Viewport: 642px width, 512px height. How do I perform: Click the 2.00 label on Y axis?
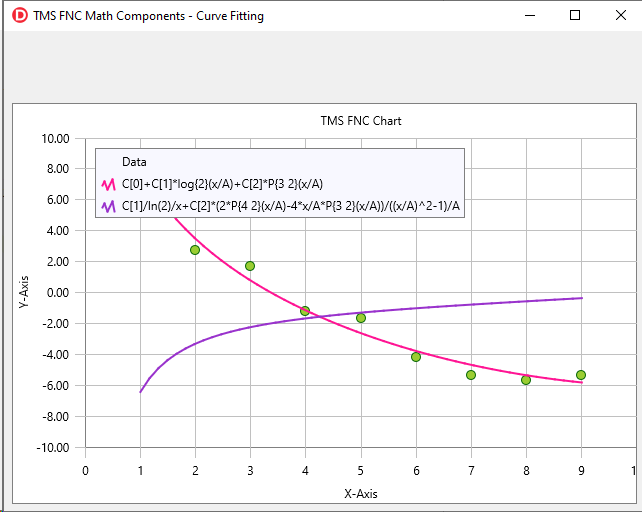point(58,262)
